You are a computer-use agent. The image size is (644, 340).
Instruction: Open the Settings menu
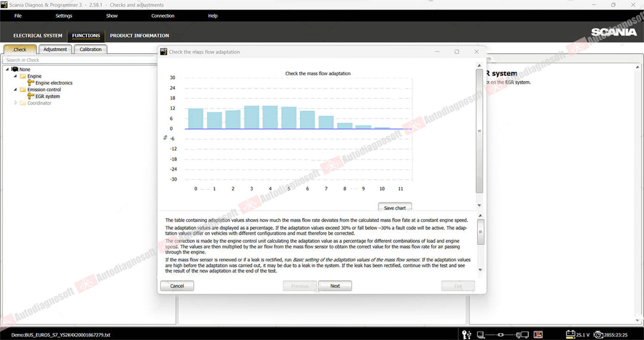64,16
